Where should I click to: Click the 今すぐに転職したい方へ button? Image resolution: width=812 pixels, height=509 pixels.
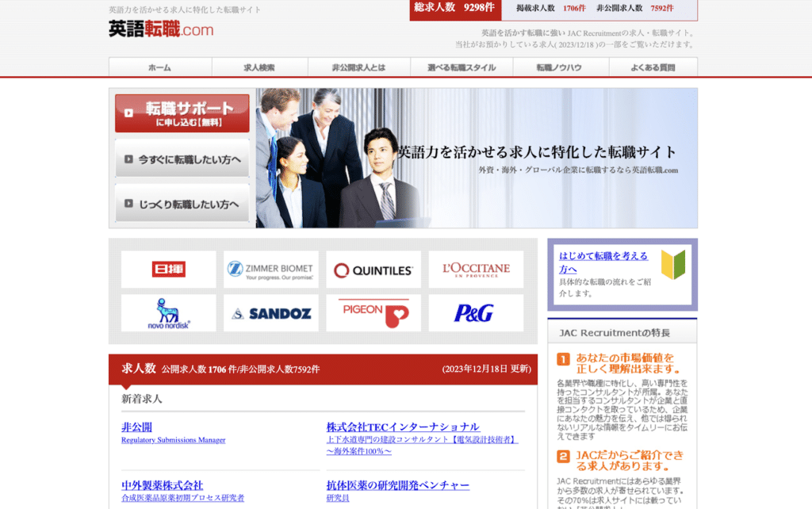point(182,159)
